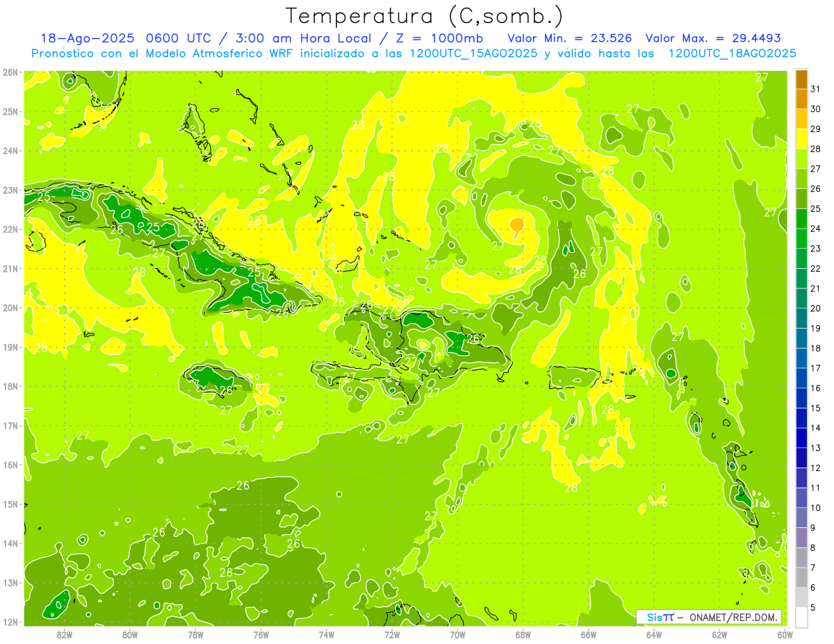Viewport: 834px width, 644px height.
Task: Click the 19N latitude axis label
Action: 10,347
